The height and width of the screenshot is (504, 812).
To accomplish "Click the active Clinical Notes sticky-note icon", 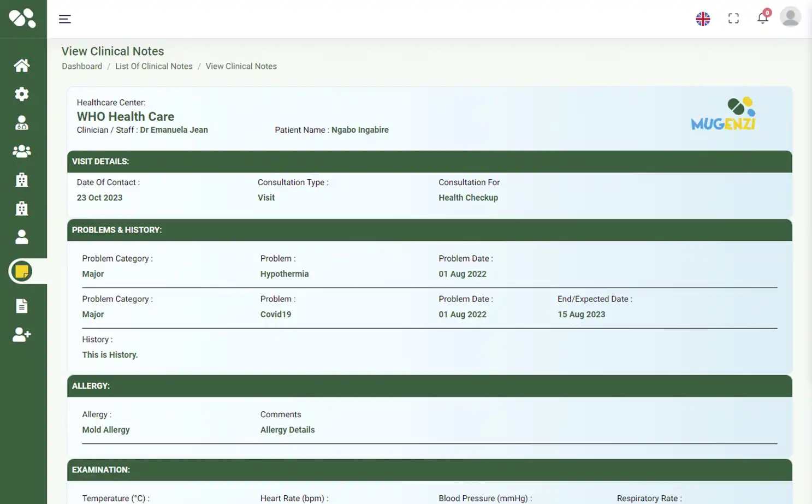I will 22,271.
